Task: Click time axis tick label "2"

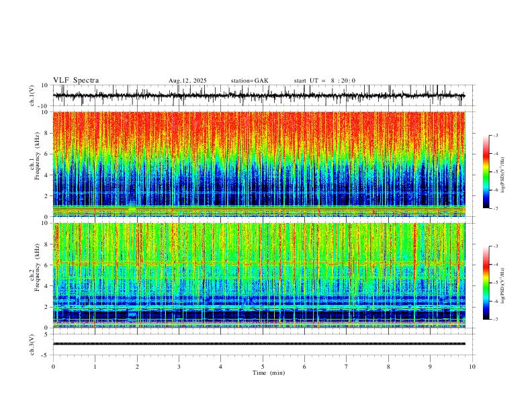Action: coord(137,367)
